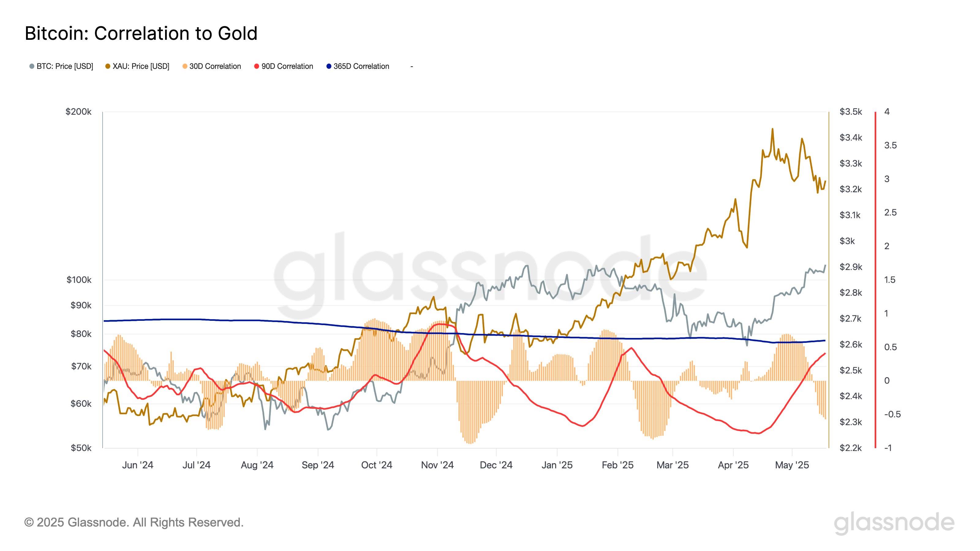
Task: Toggle the XAU: Price [USD] series label
Action: (141, 66)
